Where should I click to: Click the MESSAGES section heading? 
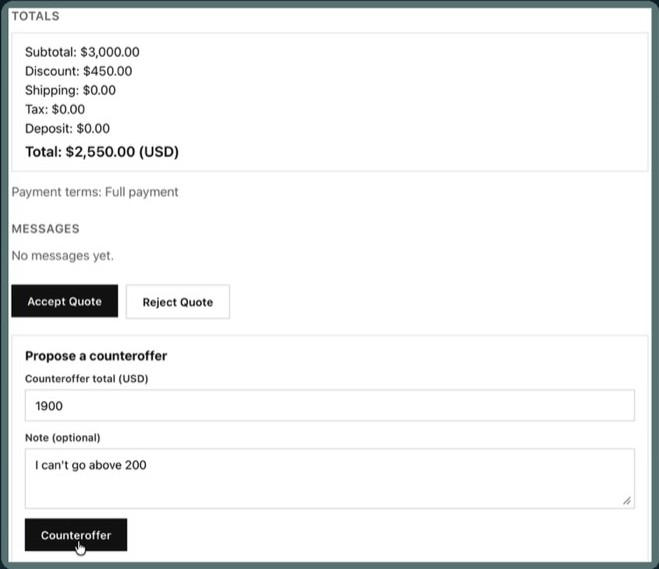[45, 229]
